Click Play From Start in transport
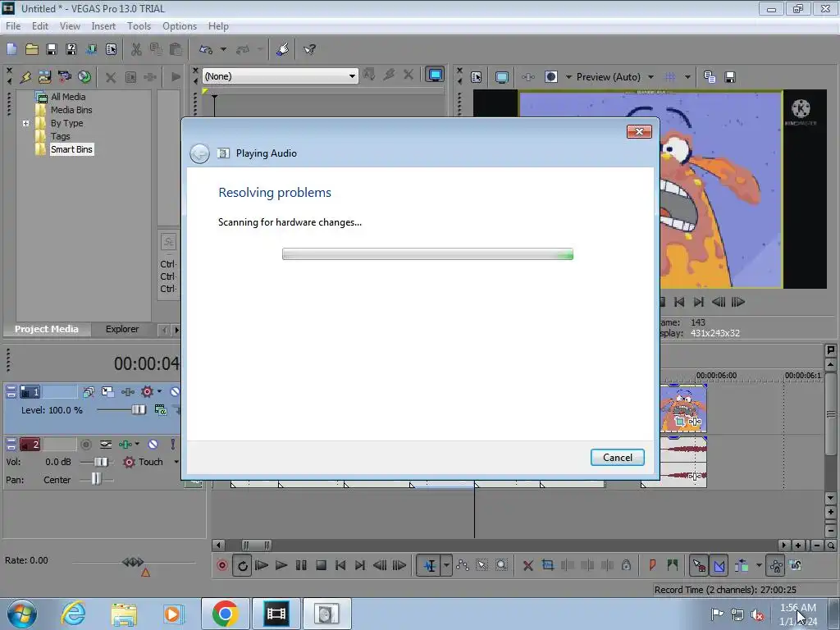This screenshot has width=840, height=630. (262, 565)
